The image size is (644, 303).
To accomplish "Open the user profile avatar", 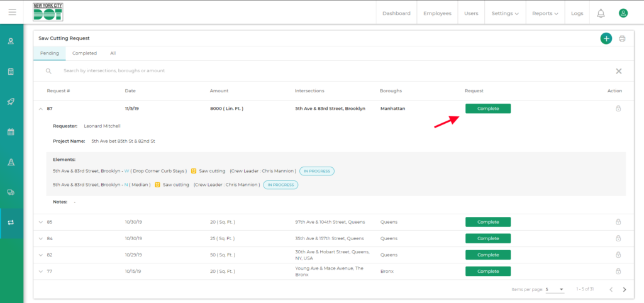I will 623,13.
